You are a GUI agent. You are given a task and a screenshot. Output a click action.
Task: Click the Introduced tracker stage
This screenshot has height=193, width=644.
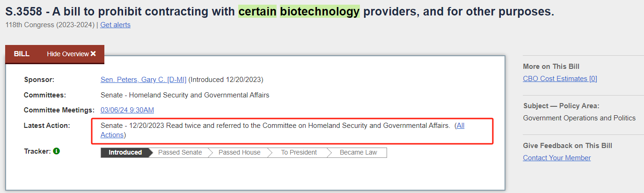125,152
